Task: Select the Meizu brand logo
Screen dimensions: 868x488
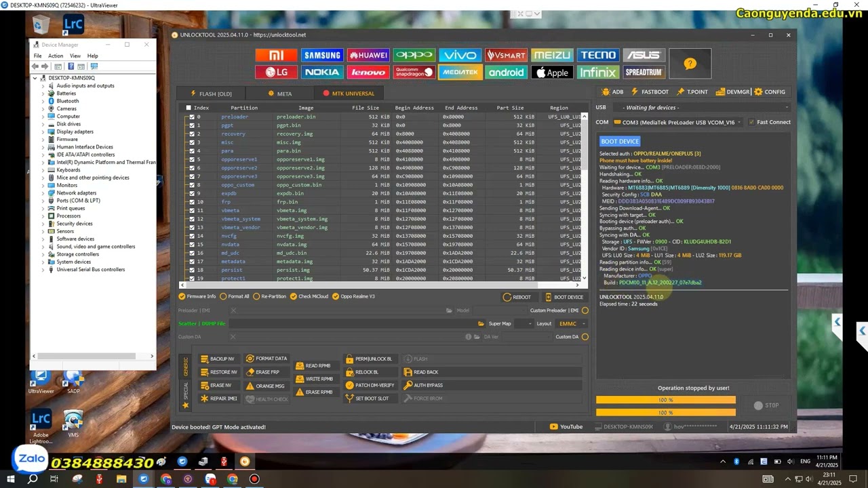Action: [x=552, y=55]
